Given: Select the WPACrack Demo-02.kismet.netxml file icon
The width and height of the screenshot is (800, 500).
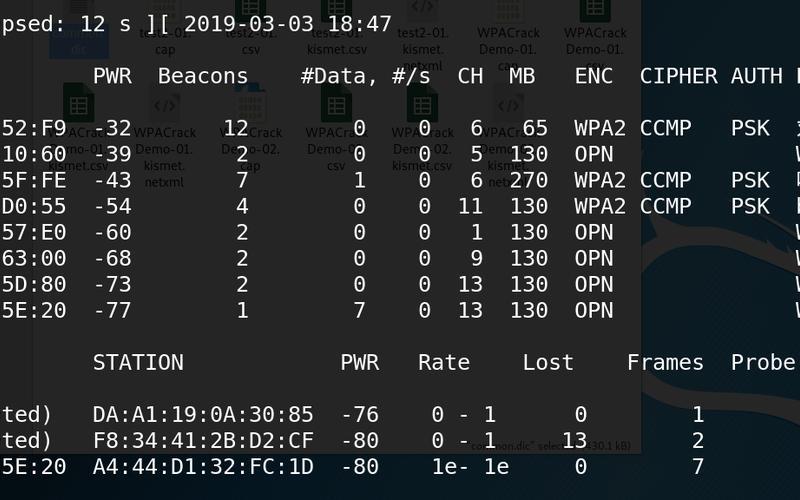Looking at the screenshot, I should 509,135.
